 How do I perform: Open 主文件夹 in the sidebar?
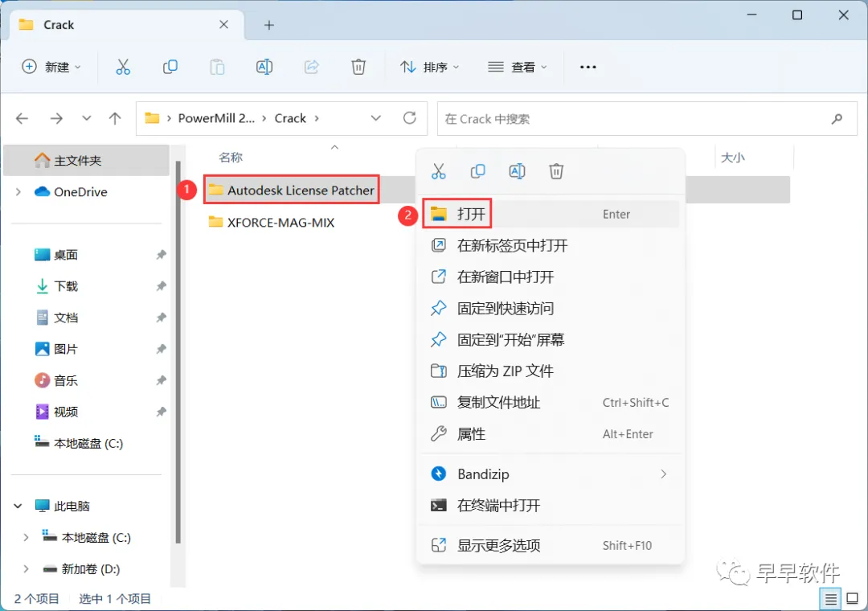point(86,161)
